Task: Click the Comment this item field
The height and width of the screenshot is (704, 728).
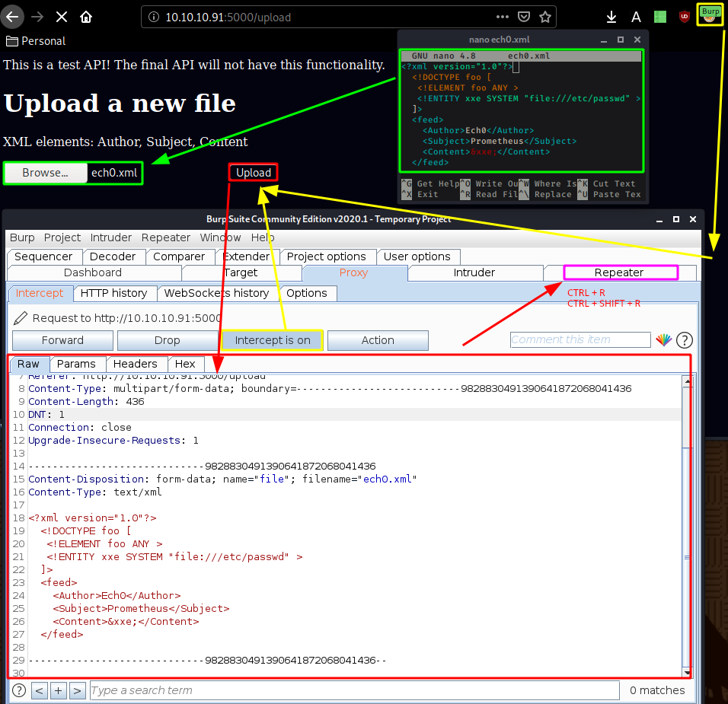Action: point(580,339)
